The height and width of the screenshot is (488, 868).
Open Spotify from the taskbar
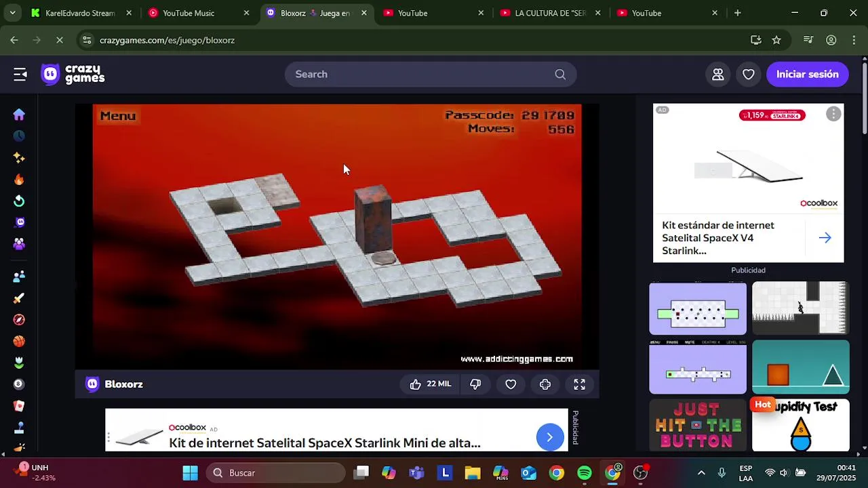click(585, 473)
